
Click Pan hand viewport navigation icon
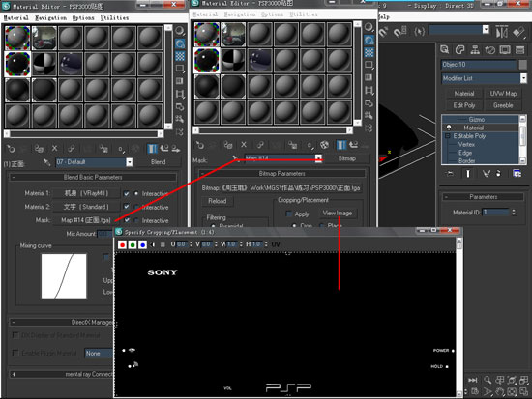[499, 392]
